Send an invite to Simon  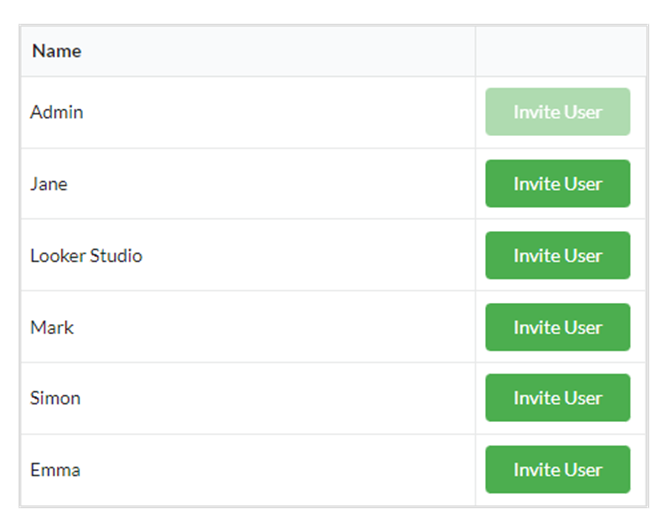pyautogui.click(x=557, y=398)
